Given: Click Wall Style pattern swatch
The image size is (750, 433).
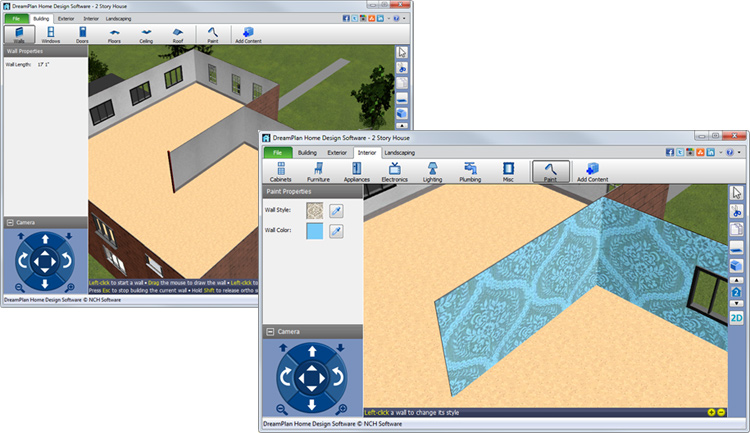Looking at the screenshot, I should pyautogui.click(x=314, y=211).
